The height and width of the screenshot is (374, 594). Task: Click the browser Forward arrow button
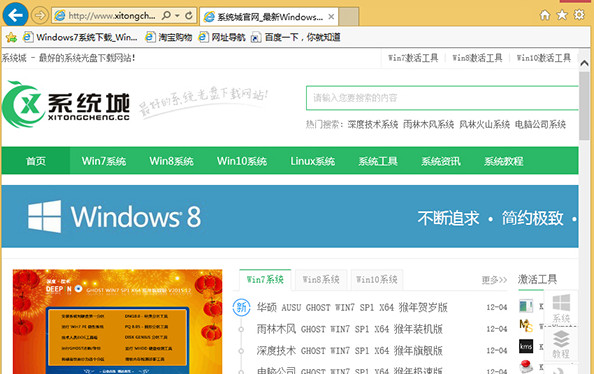[x=39, y=16]
